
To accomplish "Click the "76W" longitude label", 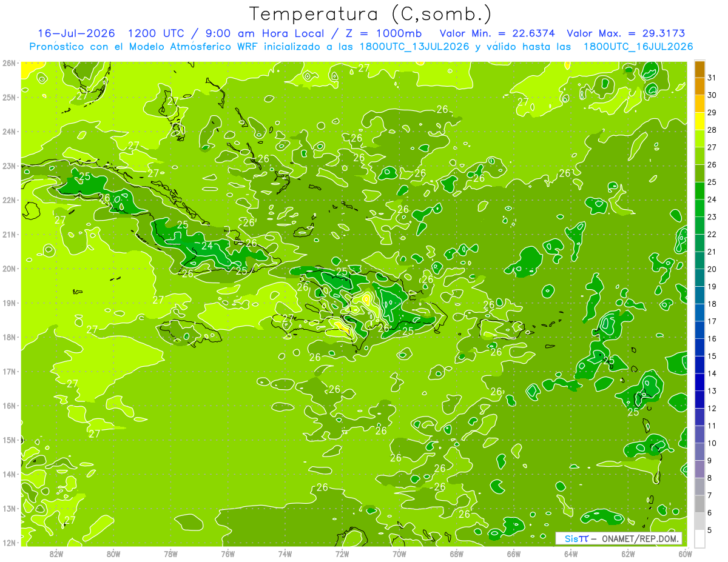I will [x=227, y=554].
